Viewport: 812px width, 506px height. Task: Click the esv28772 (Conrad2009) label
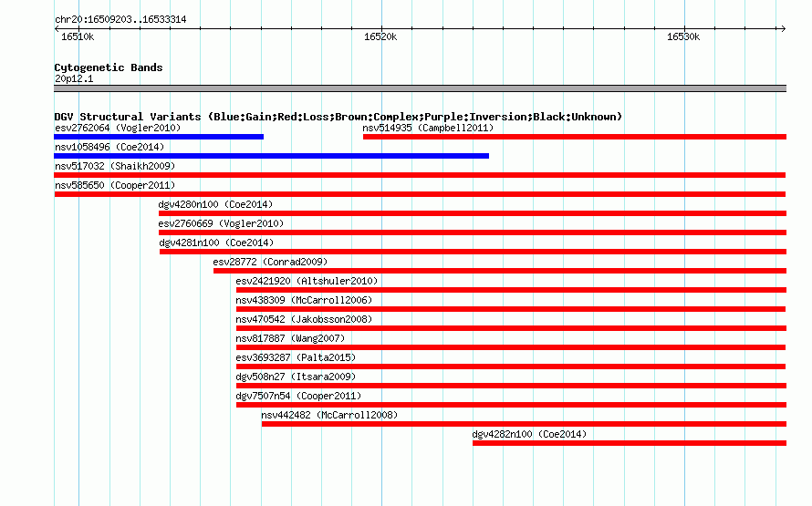(270, 262)
